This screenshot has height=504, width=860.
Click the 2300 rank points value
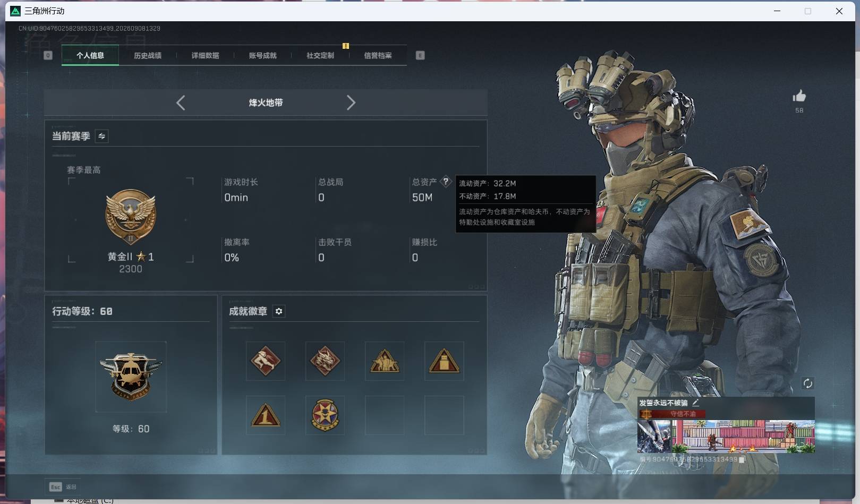131,269
